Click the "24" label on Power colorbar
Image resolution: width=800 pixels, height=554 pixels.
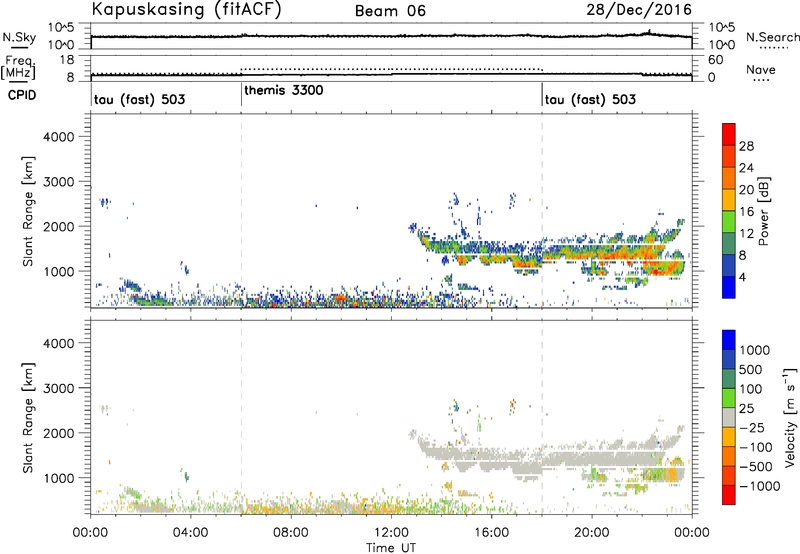point(746,168)
